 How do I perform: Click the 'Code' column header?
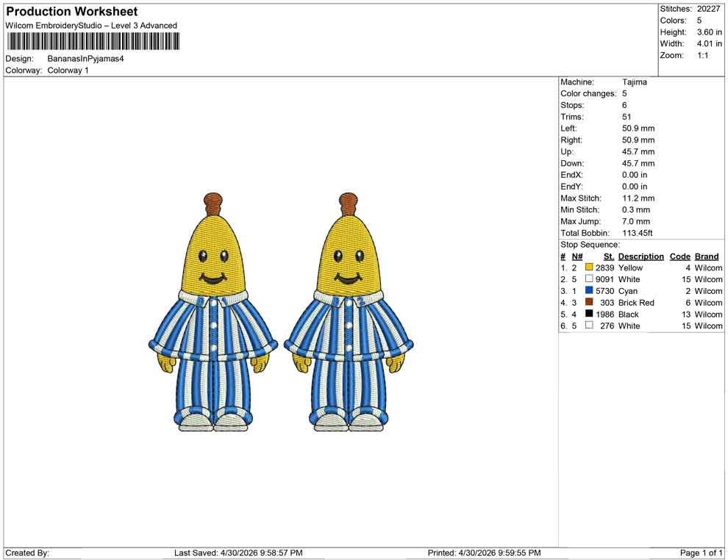tap(679, 256)
